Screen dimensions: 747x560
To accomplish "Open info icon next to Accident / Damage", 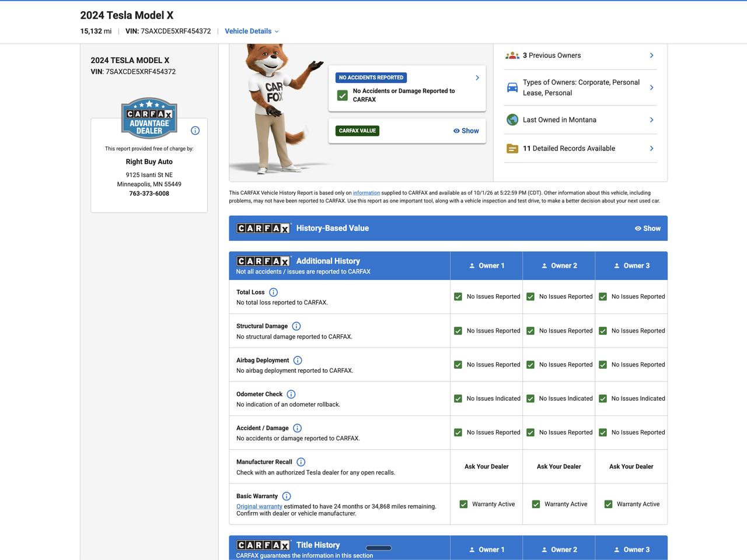I will point(297,428).
